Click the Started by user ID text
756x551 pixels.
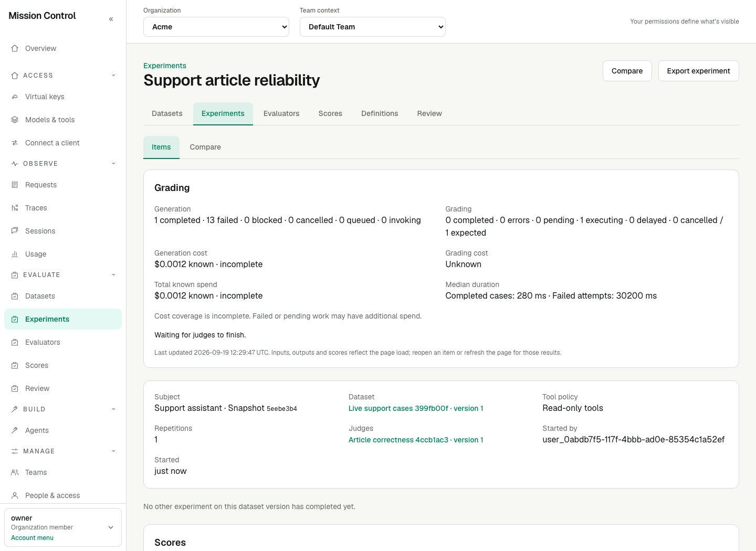(x=633, y=440)
